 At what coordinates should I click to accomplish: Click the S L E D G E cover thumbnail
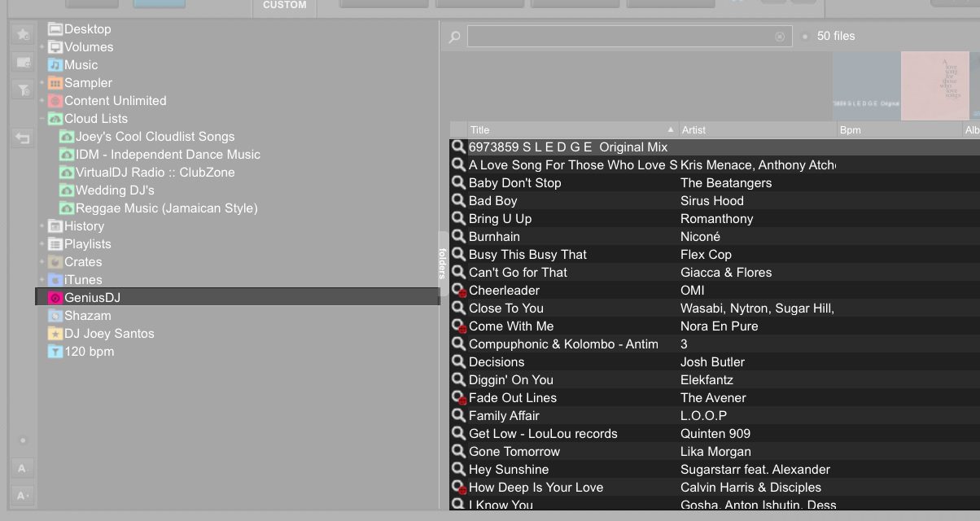[866, 86]
